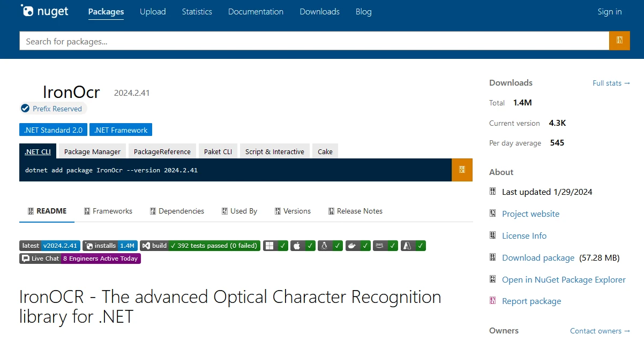
Task: Click the Apple macOS platform badge
Action: (304, 246)
